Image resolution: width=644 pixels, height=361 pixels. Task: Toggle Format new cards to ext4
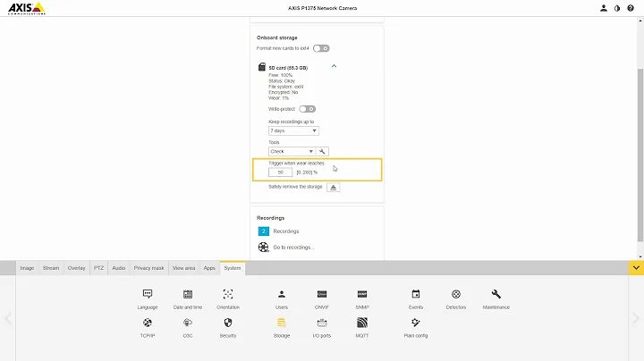(x=321, y=48)
